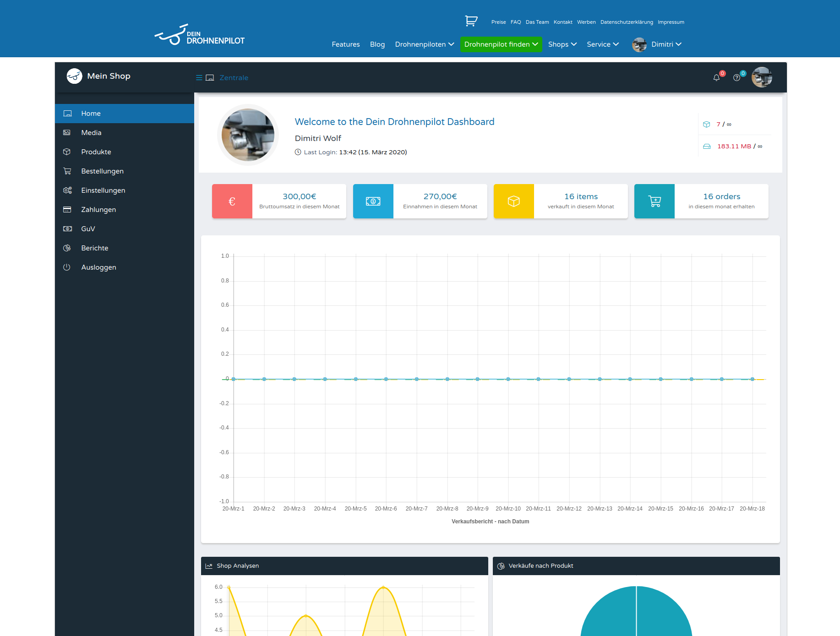Screen dimensions: 840x636
Task: Open the Datenschutzerklärung link
Action: coord(627,22)
